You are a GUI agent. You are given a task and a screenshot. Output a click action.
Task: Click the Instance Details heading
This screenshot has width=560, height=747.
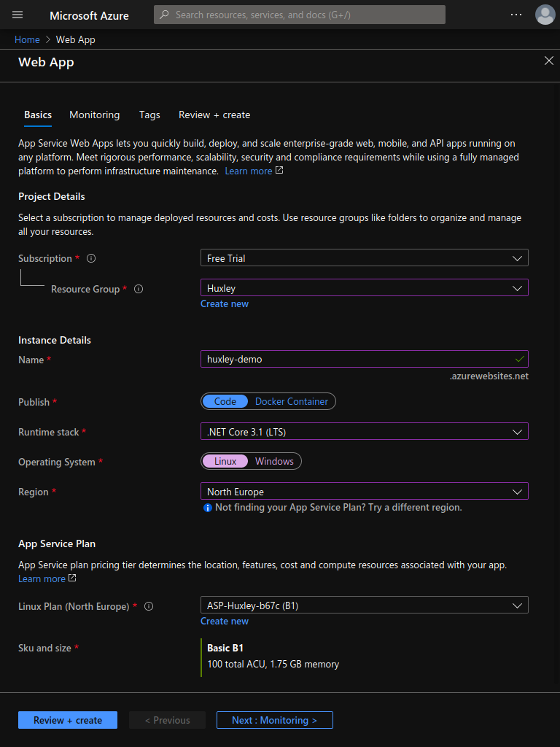[x=54, y=340]
